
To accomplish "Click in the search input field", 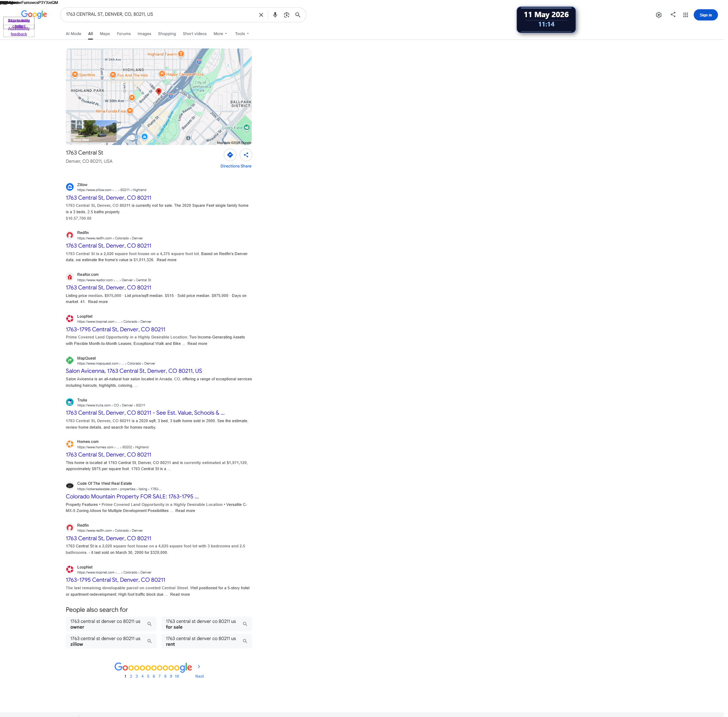I will tap(160, 15).
